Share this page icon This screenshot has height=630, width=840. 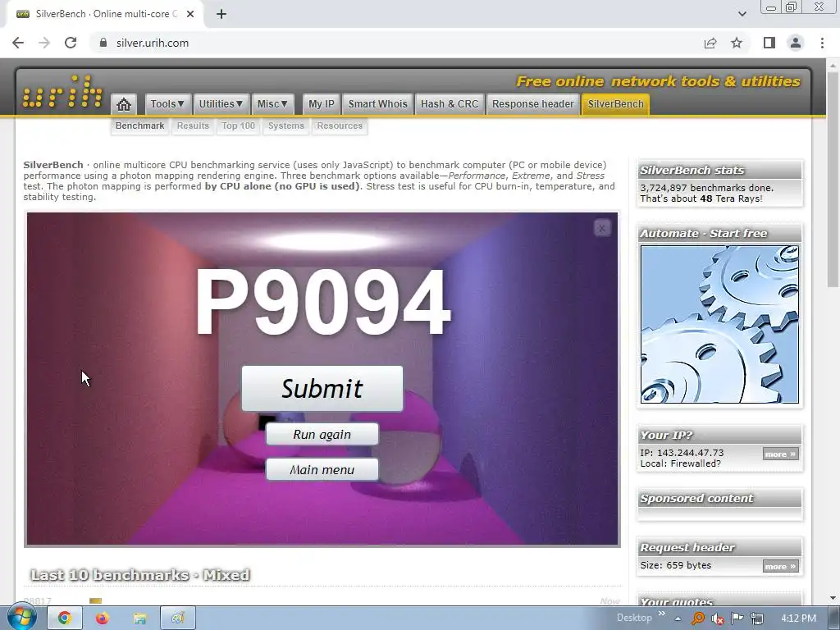click(710, 43)
